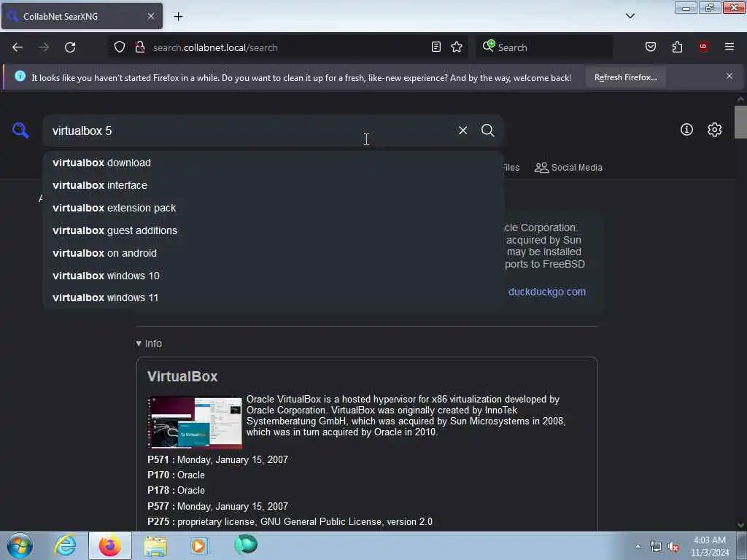The height and width of the screenshot is (560, 747).
Task: Open SearXNG preferences gear icon
Action: point(715,130)
